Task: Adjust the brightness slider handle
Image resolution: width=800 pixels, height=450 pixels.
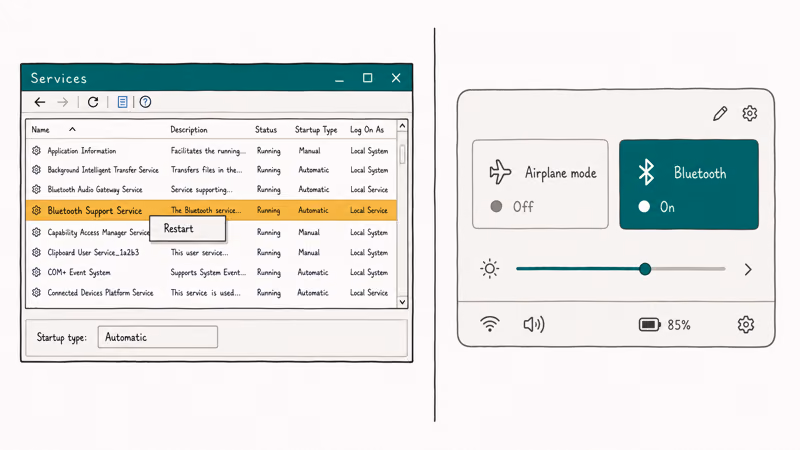Action: (x=645, y=269)
